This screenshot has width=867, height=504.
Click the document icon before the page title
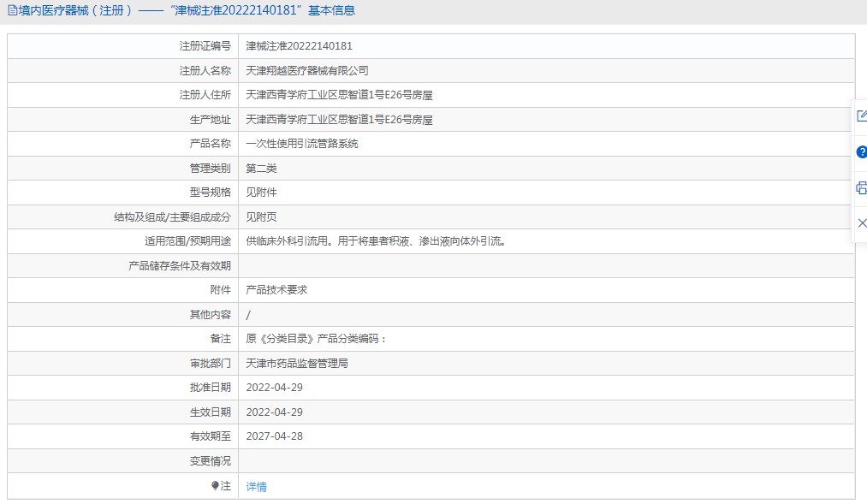pyautogui.click(x=12, y=10)
